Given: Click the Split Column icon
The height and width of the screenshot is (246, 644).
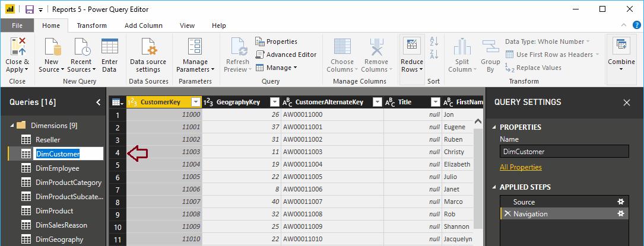Looking at the screenshot, I should pyautogui.click(x=462, y=47).
